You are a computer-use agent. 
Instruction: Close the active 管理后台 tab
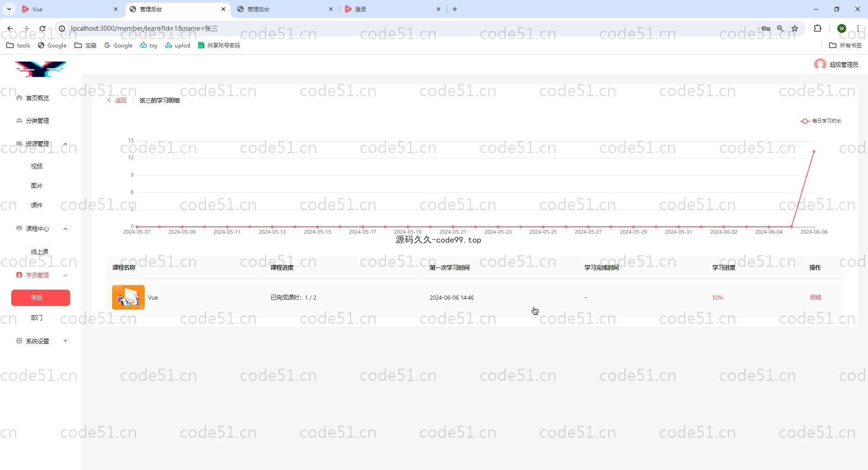[223, 9]
